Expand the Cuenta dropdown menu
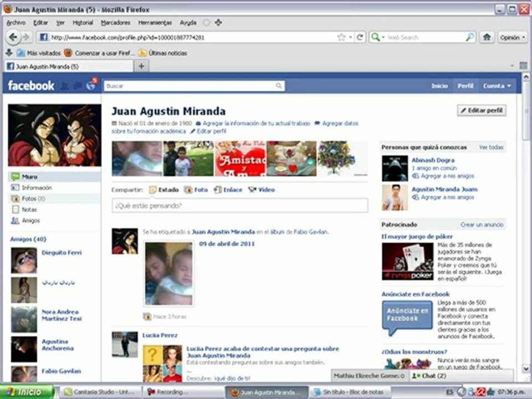The width and height of the screenshot is (532, 399). (497, 86)
